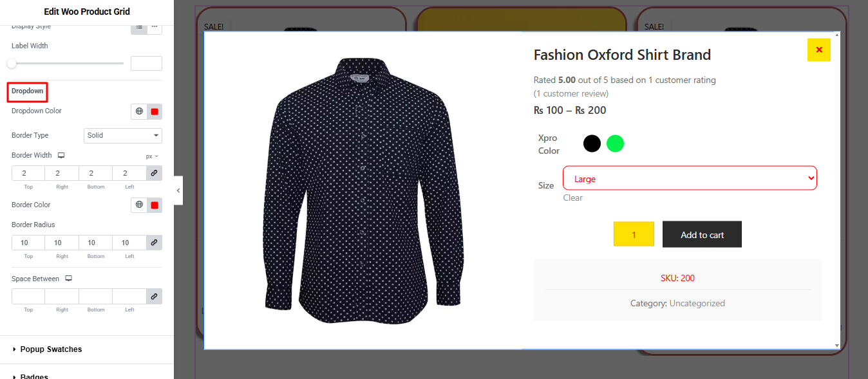Click the Add to cart button
Screen dimensions: 868x379
[x=702, y=235]
